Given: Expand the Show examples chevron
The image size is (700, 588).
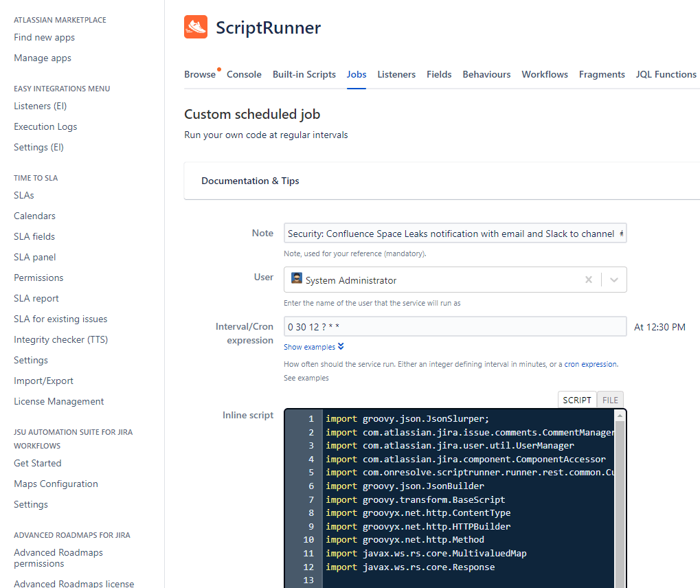Looking at the screenshot, I should (341, 347).
